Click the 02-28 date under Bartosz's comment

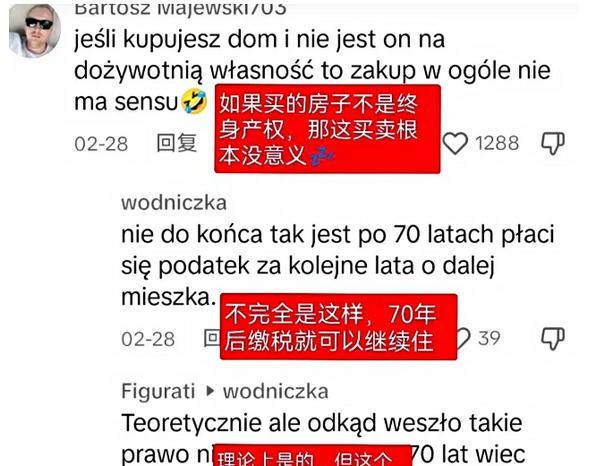(x=101, y=144)
